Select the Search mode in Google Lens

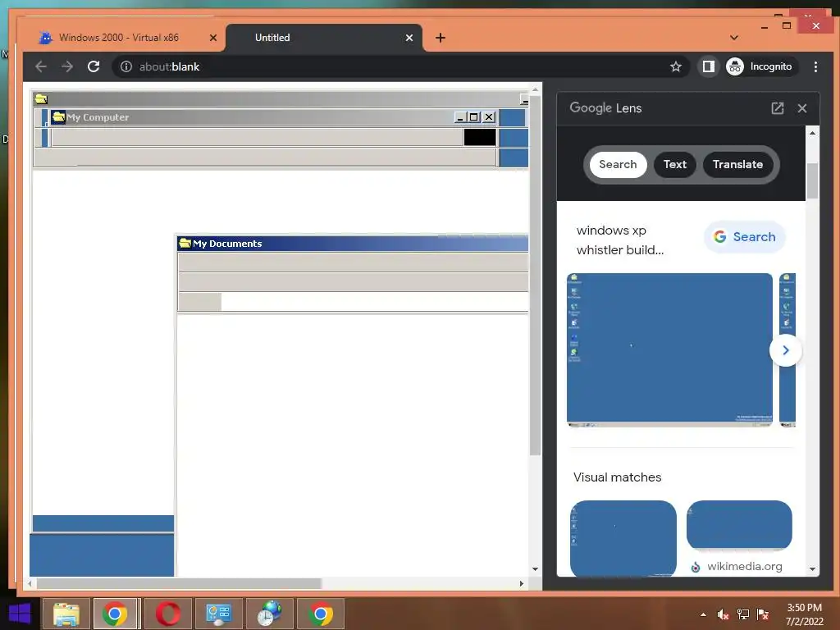click(x=618, y=164)
